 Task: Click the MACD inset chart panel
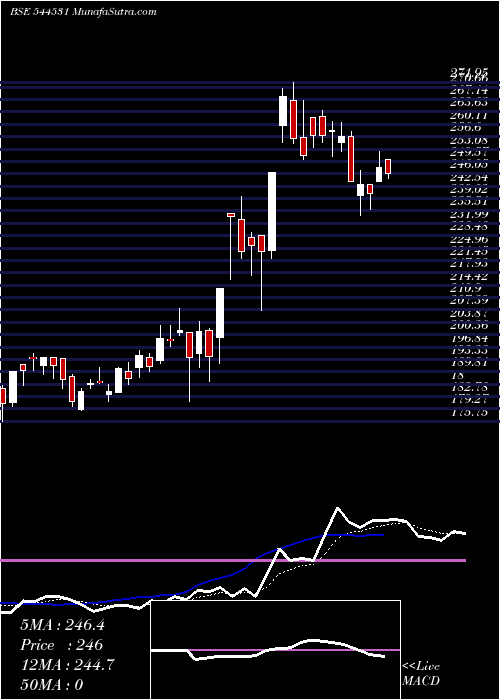click(276, 650)
